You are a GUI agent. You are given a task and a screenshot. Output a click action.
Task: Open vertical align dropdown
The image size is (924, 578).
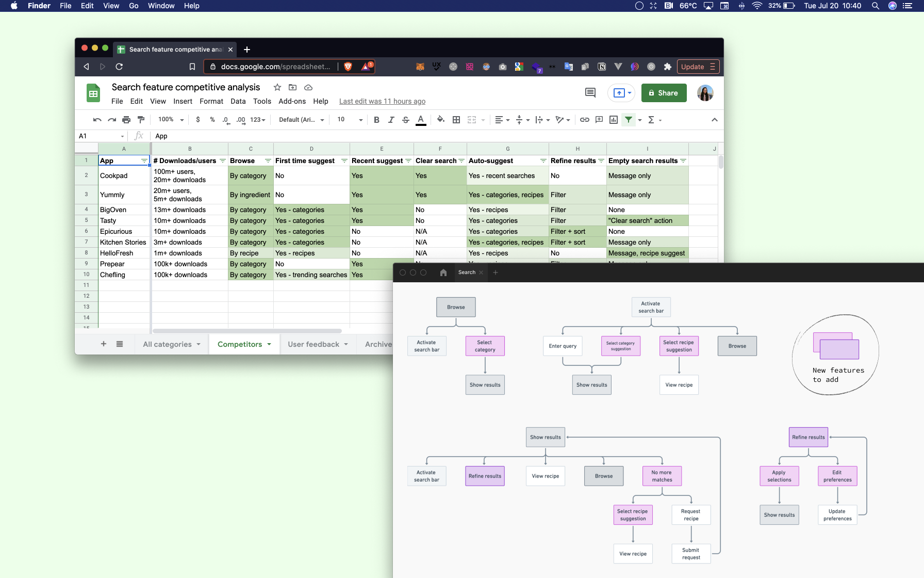click(x=522, y=120)
